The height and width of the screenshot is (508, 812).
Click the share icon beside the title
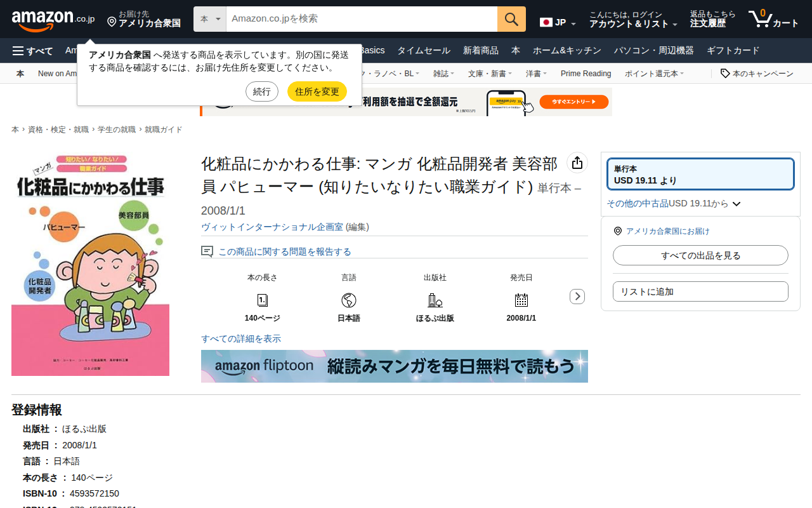point(577,163)
